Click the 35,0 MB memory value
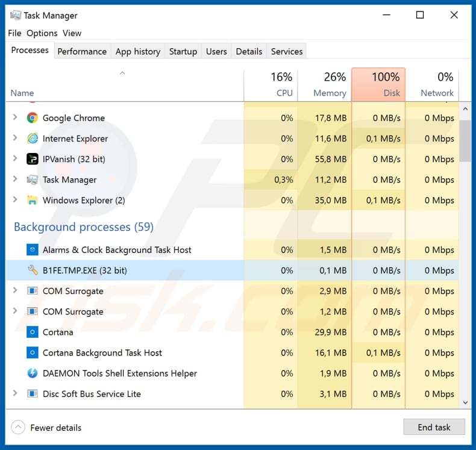Viewport: 476px width, 450px height. 331,201
